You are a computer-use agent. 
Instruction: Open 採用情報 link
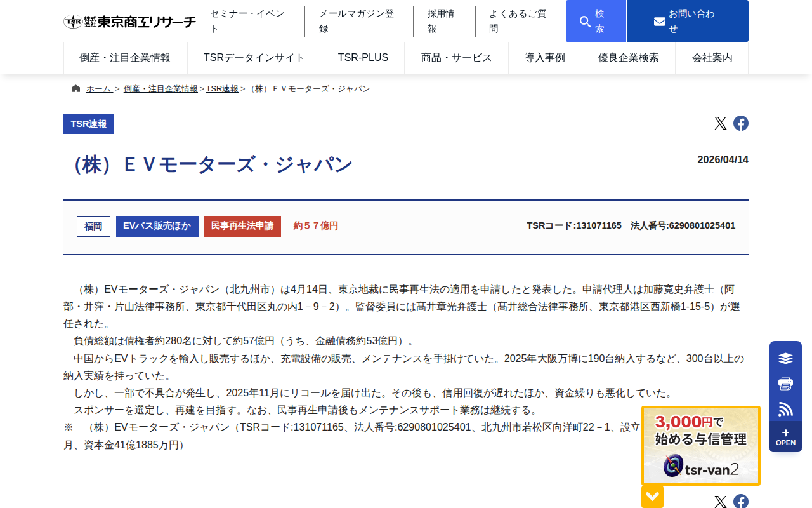[x=443, y=21]
